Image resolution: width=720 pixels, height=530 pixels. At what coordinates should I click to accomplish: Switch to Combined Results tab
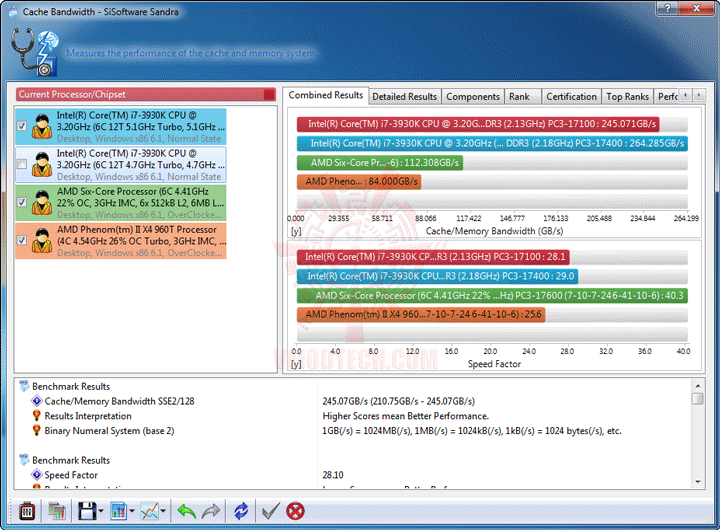tap(326, 95)
